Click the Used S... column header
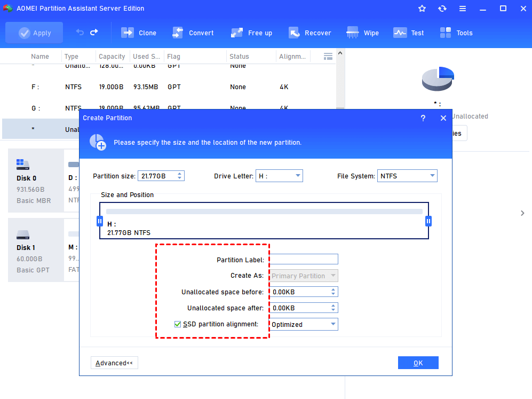The image size is (532, 399). 146,57
